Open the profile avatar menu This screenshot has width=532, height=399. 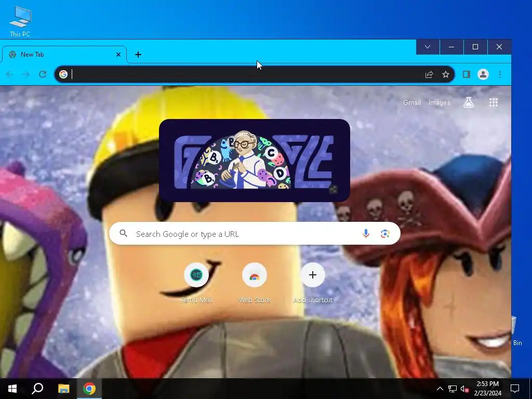point(483,74)
